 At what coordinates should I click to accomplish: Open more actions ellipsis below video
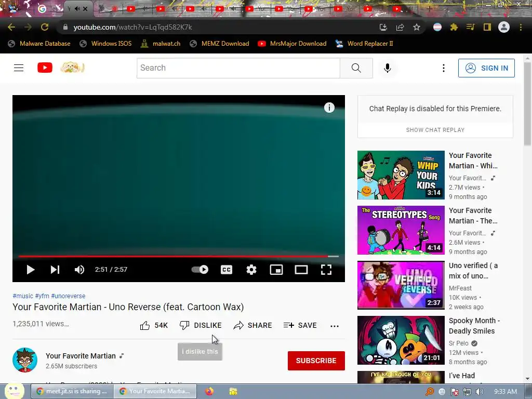tap(335, 326)
